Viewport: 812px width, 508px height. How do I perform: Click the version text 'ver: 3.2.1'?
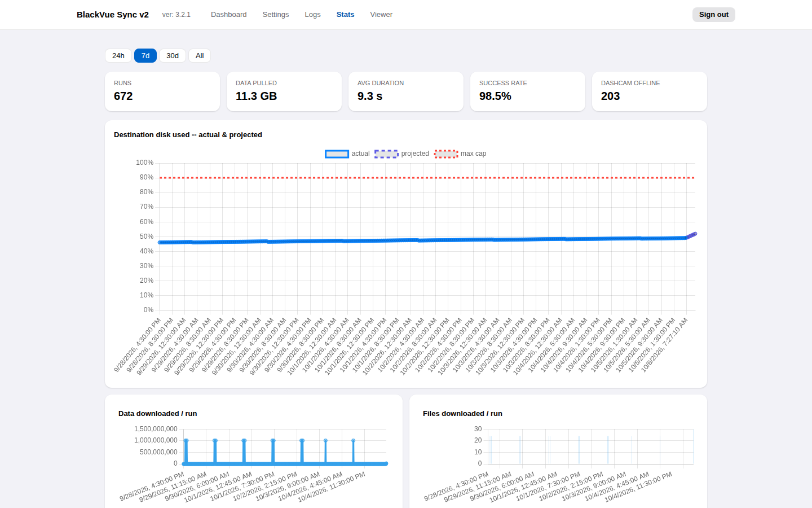coord(176,15)
